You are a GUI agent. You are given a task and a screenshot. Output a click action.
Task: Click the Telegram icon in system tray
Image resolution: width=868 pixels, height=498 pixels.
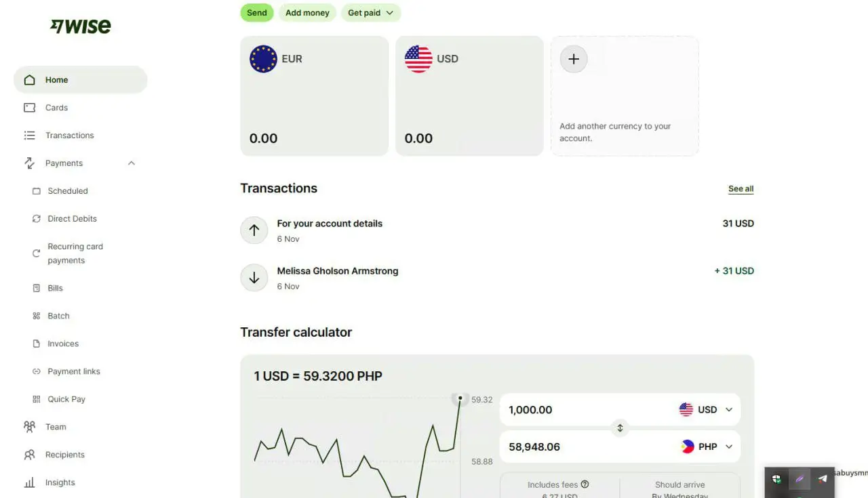823,479
